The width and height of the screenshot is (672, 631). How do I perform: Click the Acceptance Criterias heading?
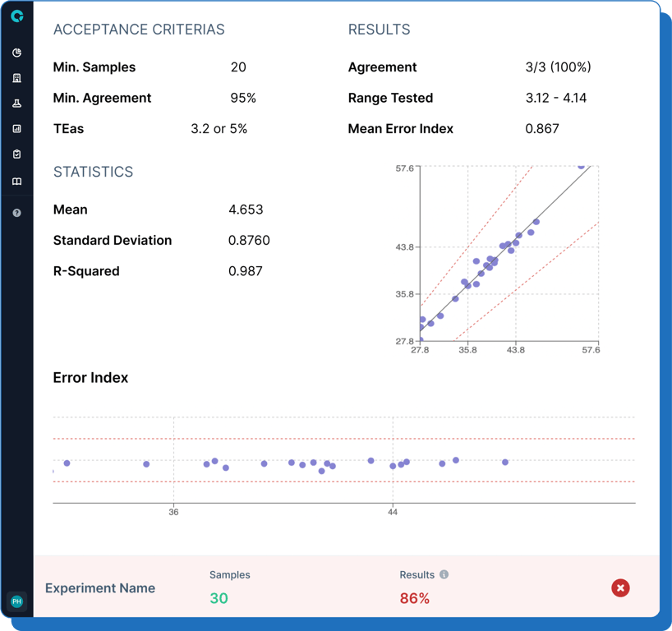coord(139,30)
